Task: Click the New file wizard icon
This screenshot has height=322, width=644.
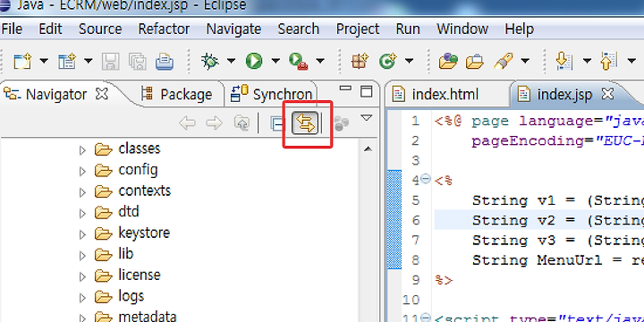Action: point(21,62)
